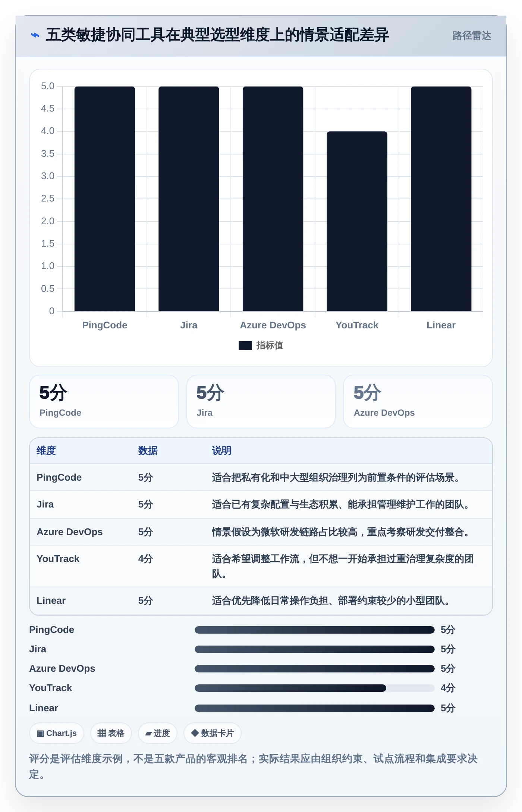This screenshot has height=812, width=522.
Task: Click Azure DevOps x-axis label
Action: (273, 325)
